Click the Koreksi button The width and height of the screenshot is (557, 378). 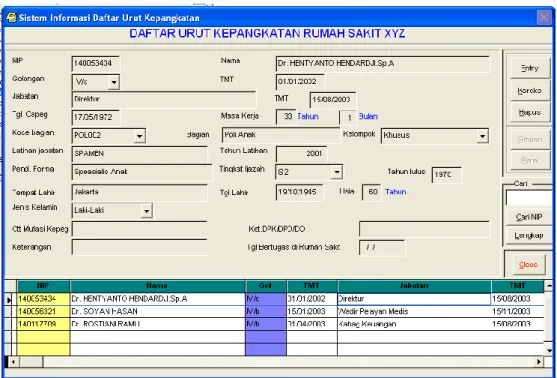click(x=530, y=91)
